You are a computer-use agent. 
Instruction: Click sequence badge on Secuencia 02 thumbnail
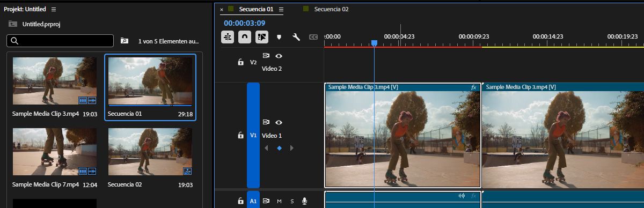187,171
